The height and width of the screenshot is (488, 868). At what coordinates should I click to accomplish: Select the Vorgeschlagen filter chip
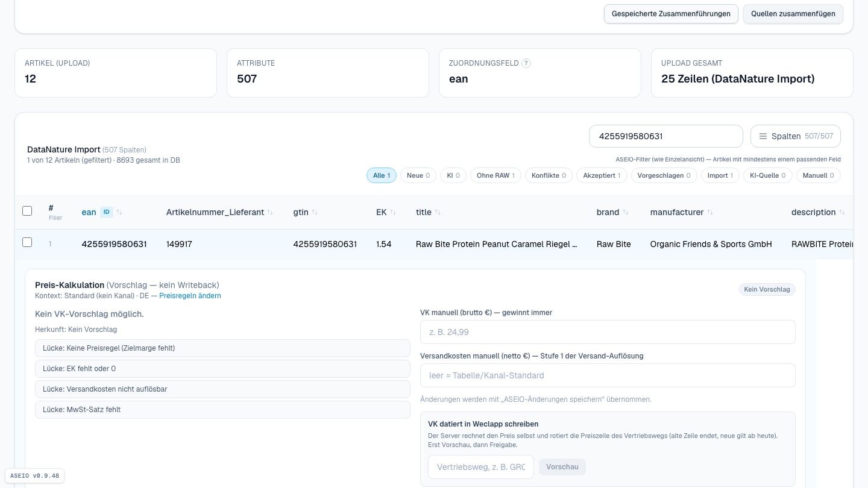pos(664,175)
